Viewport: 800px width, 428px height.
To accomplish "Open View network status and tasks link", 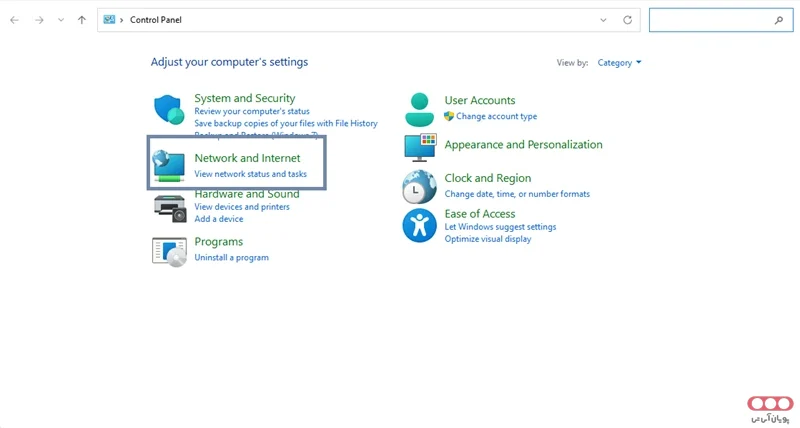I will (x=250, y=174).
